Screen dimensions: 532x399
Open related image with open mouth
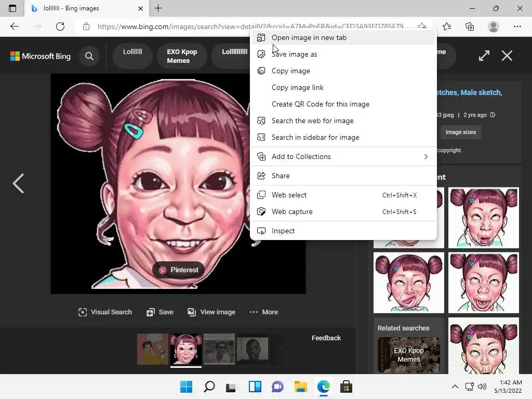(x=484, y=218)
